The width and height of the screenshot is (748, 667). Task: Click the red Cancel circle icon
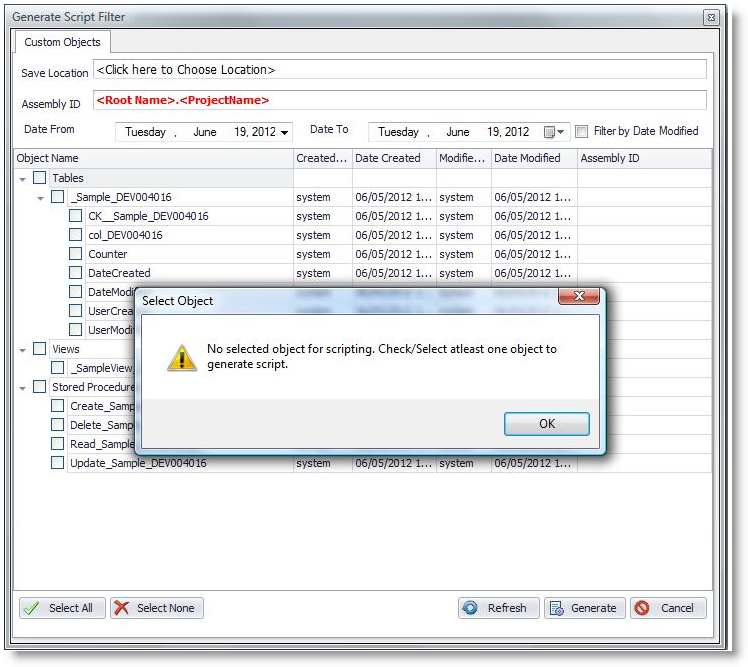[x=642, y=608]
